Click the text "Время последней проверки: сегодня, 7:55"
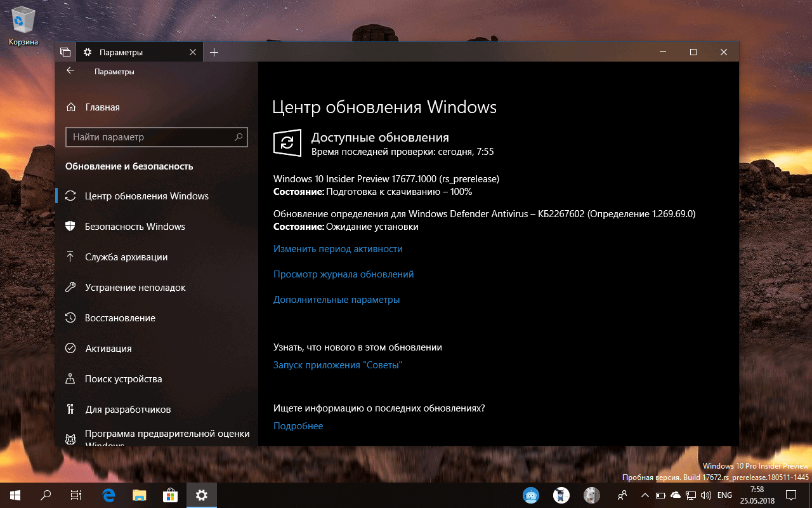The width and height of the screenshot is (812, 508). [x=402, y=152]
